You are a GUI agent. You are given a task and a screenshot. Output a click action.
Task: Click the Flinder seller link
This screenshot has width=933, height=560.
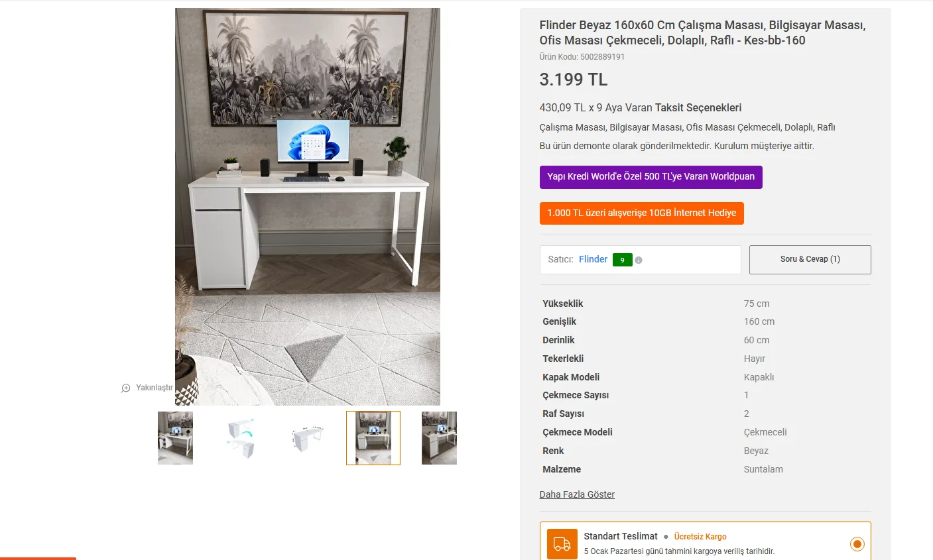(x=593, y=259)
